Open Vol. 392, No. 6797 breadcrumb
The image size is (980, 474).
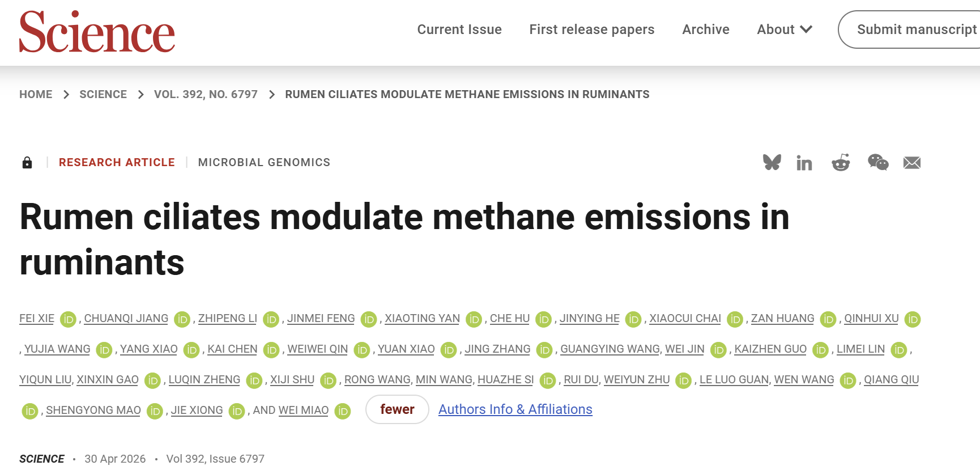[206, 94]
